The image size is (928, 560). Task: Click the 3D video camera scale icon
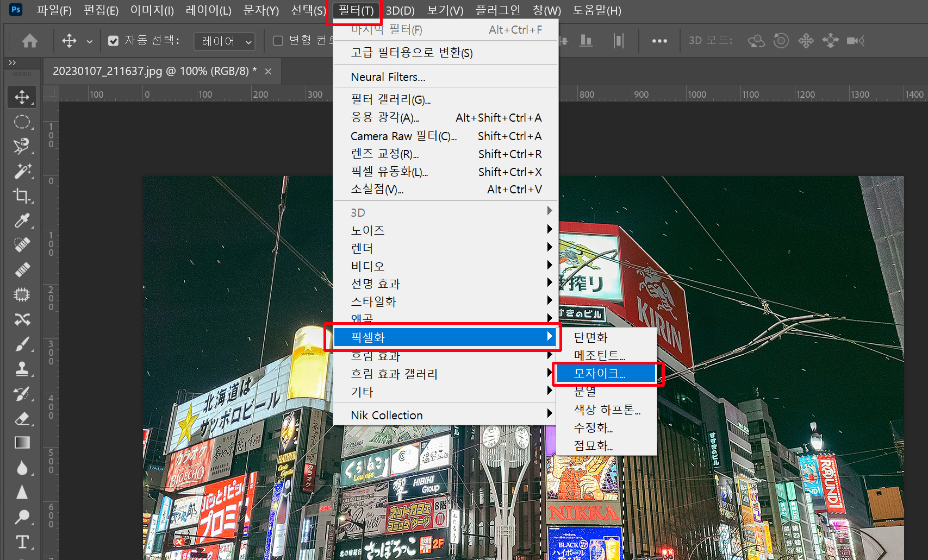click(856, 41)
